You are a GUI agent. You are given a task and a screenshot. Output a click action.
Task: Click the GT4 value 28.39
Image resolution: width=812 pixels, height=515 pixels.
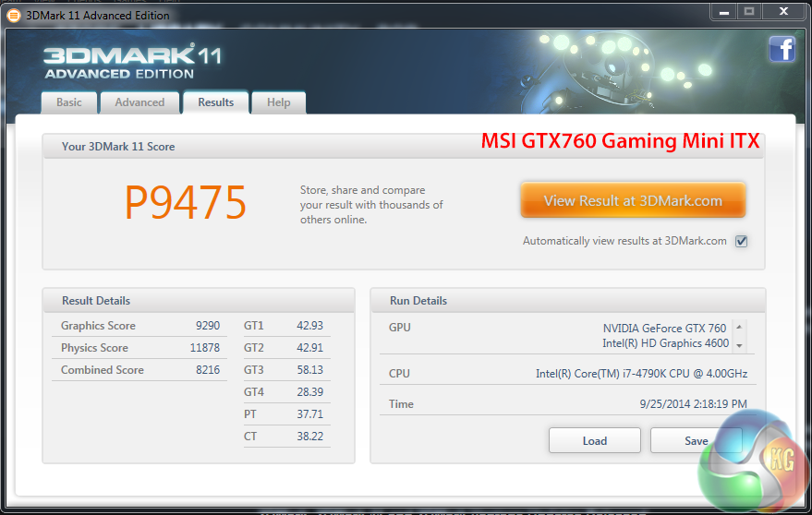click(309, 392)
